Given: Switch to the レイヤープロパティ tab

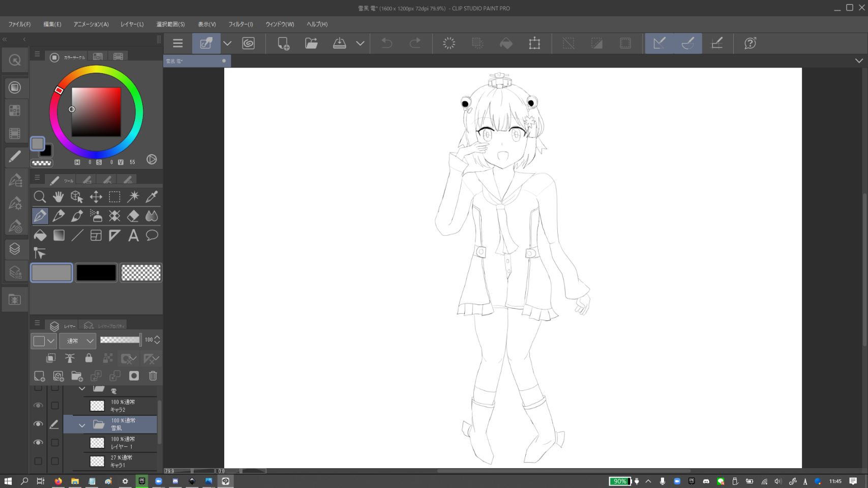Looking at the screenshot, I should click(105, 326).
